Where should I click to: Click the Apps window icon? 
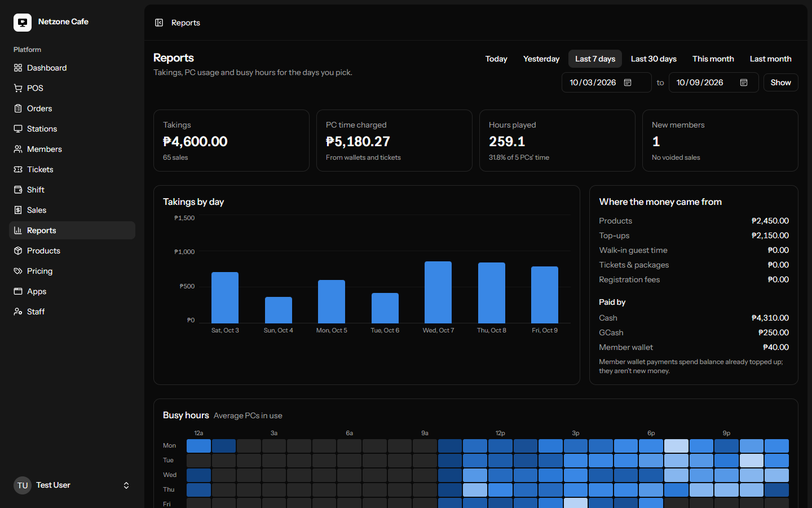click(18, 291)
